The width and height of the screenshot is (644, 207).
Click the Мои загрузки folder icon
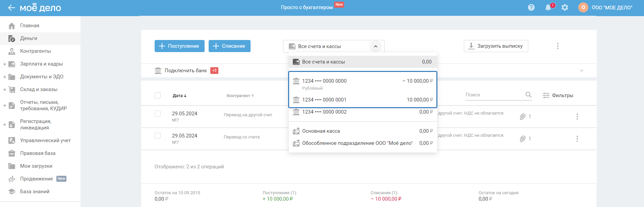click(x=12, y=166)
